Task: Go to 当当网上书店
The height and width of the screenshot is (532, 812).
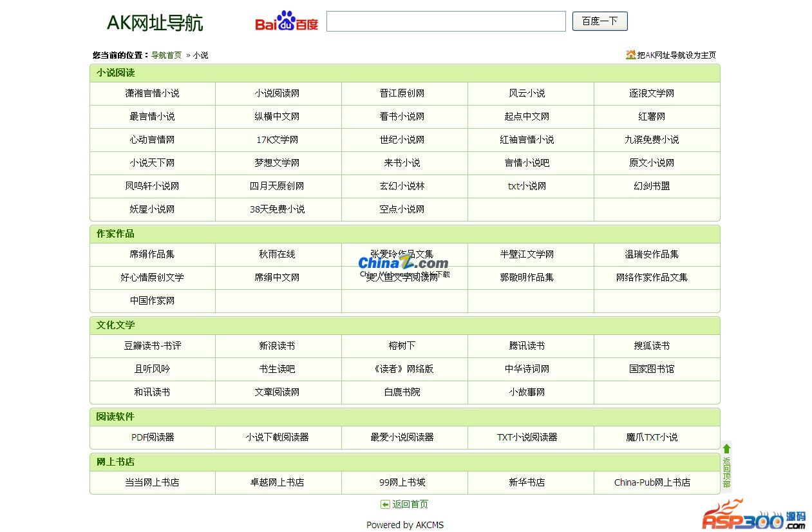Action: click(x=152, y=482)
